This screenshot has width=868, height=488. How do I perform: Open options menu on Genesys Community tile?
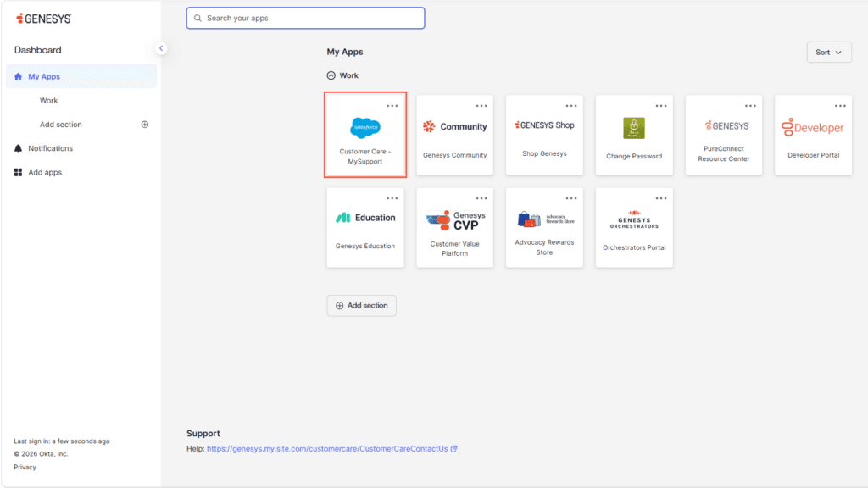pyautogui.click(x=481, y=106)
